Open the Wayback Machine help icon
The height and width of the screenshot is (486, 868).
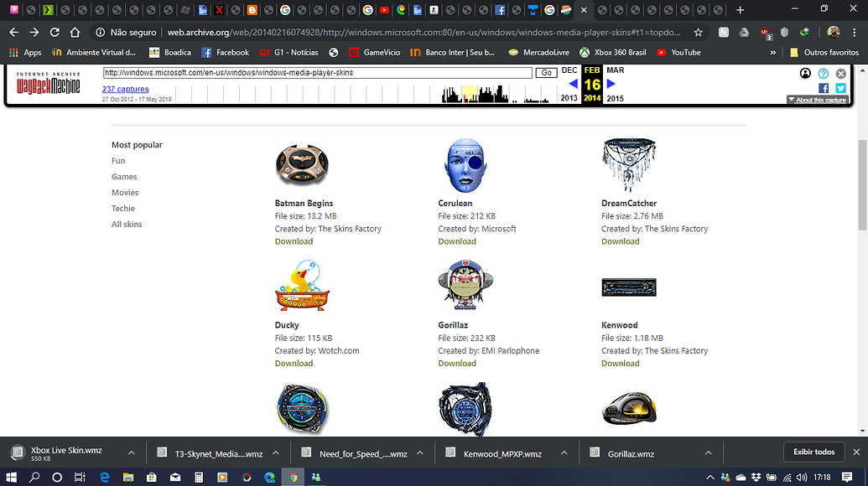pos(824,73)
